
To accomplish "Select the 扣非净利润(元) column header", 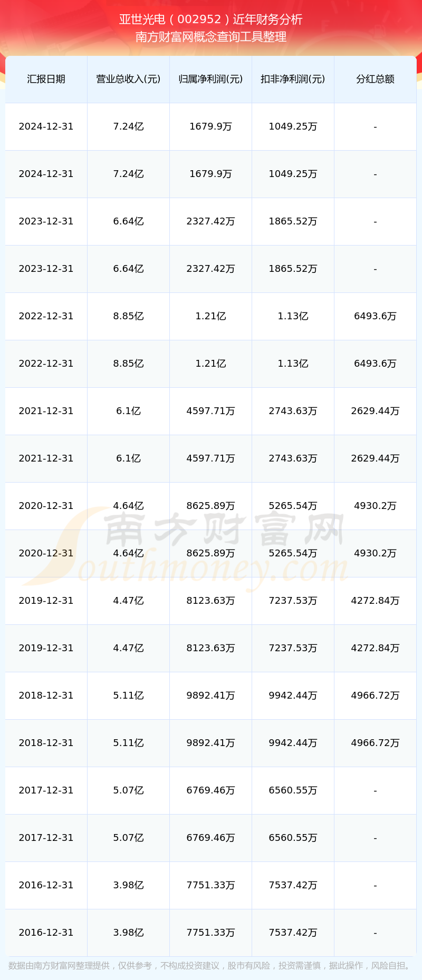I will tap(293, 79).
